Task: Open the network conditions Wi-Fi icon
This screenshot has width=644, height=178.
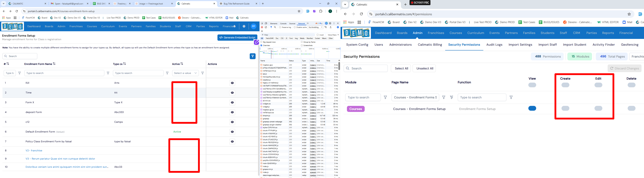Action: [326, 27]
